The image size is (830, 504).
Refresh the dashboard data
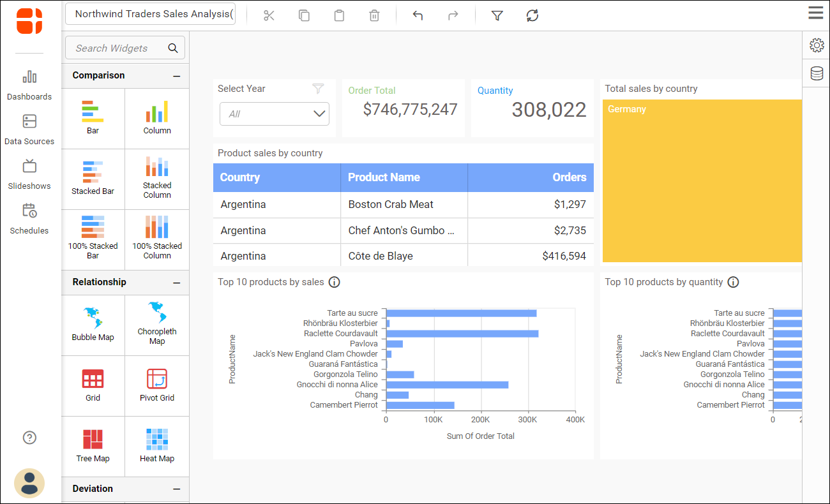click(x=532, y=15)
